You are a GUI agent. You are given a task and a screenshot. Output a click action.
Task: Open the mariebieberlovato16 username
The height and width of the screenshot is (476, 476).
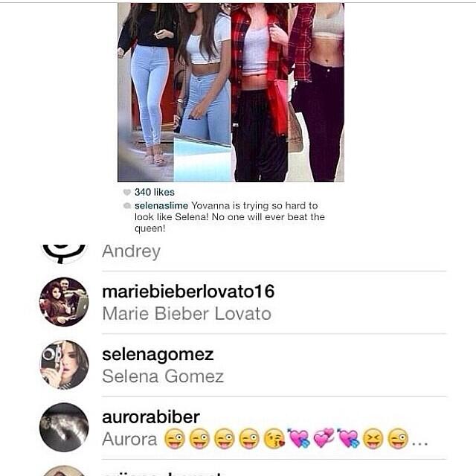(188, 292)
